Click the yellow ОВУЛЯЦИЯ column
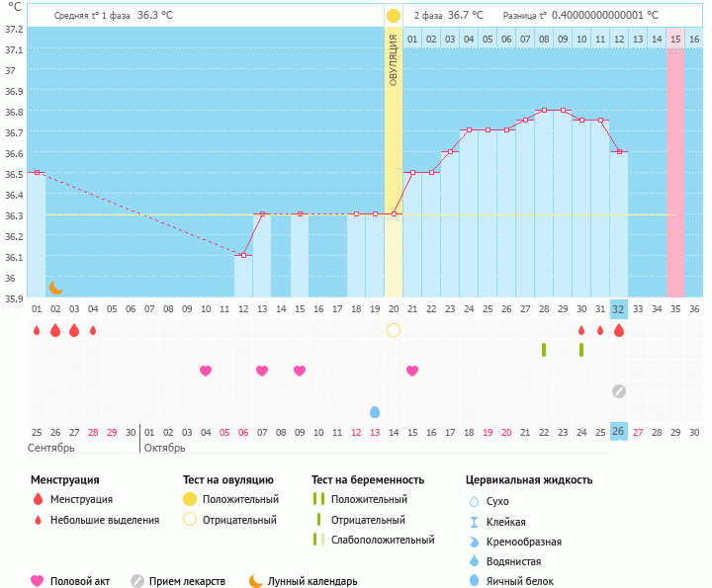Viewport: 712px width, 588px height. coord(394,148)
